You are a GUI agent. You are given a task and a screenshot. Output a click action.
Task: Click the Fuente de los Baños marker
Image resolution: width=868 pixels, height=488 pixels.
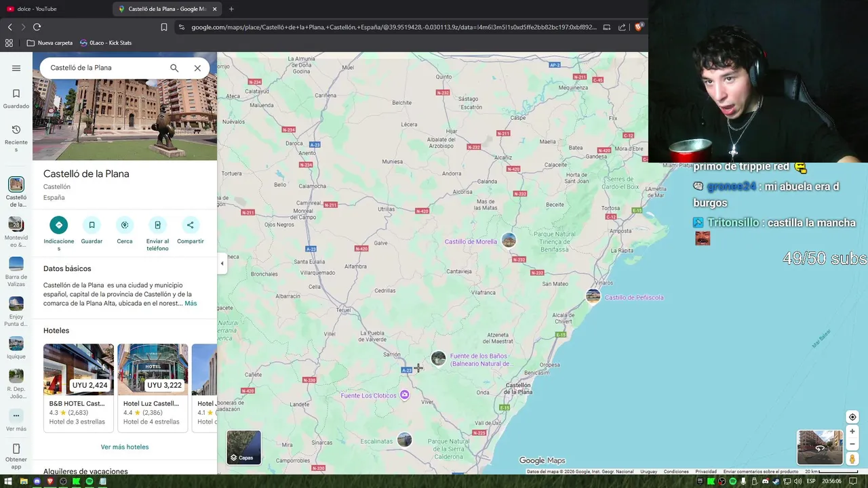pos(439,359)
